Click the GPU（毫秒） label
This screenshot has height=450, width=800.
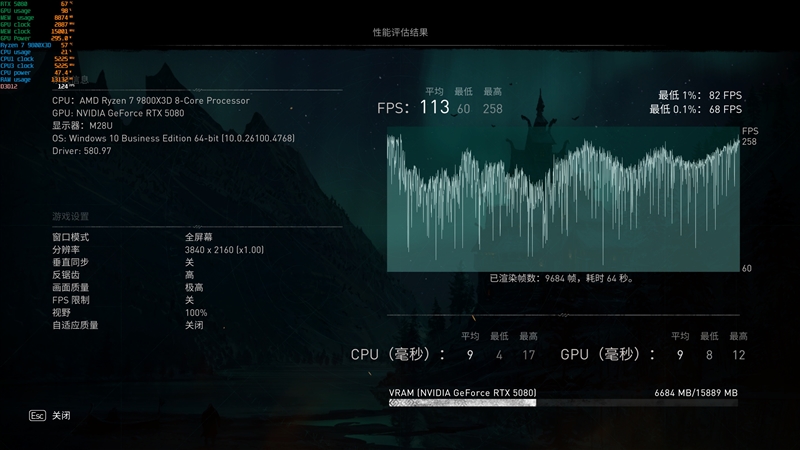pyautogui.click(x=608, y=355)
